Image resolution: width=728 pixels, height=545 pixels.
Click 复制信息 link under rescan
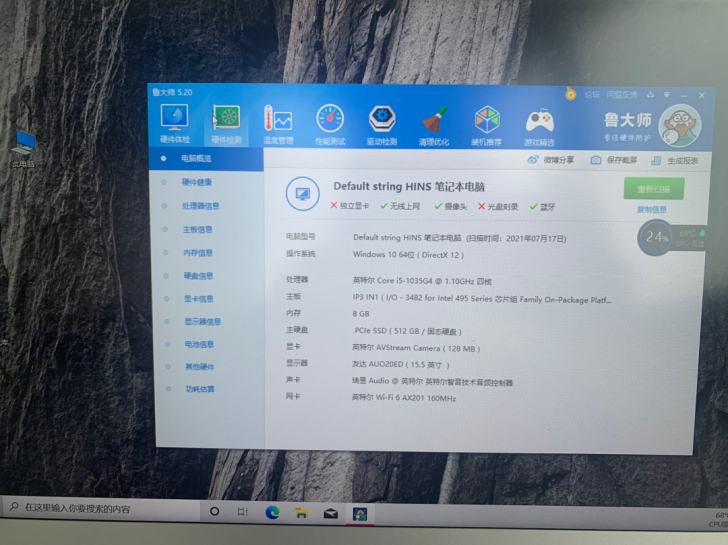pos(651,210)
